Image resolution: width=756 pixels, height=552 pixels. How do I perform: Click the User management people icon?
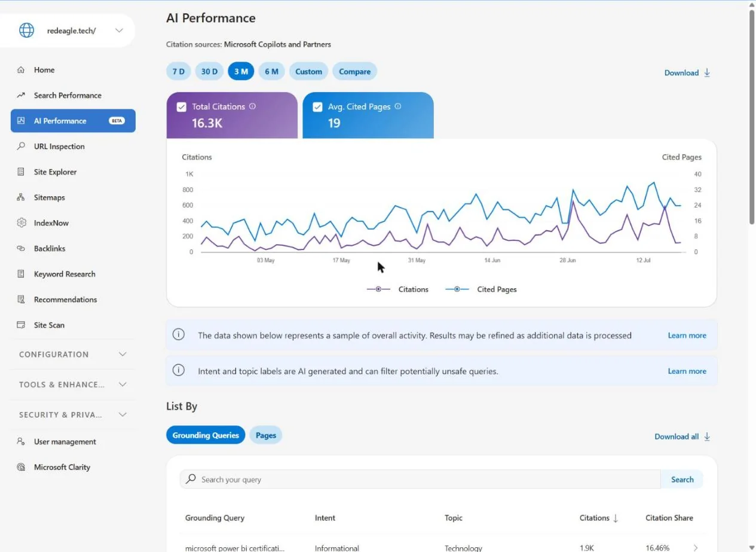(22, 441)
